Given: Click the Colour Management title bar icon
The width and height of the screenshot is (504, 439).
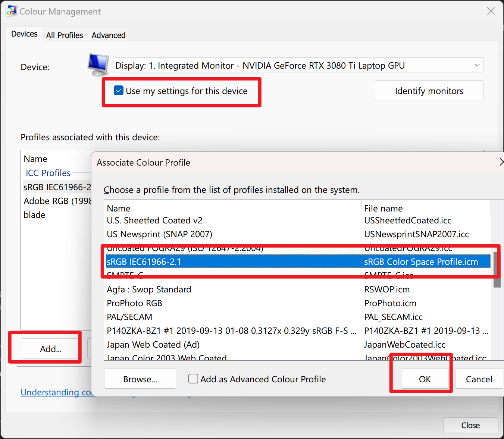Looking at the screenshot, I should coord(11,11).
